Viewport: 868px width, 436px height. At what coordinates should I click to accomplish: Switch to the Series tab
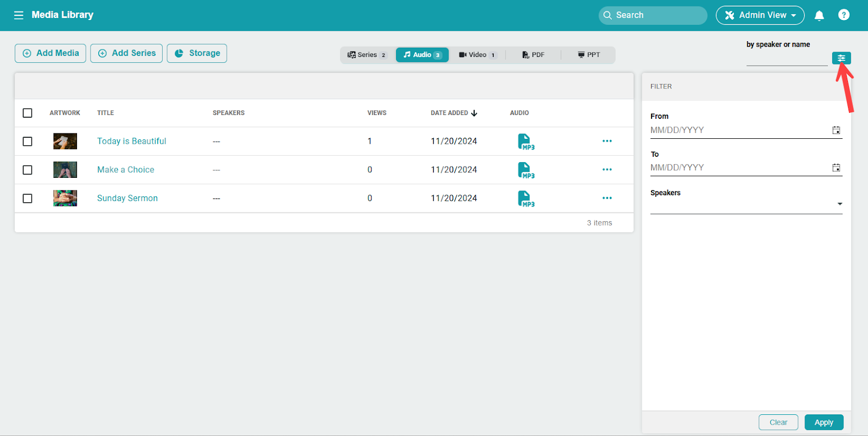tap(367, 55)
